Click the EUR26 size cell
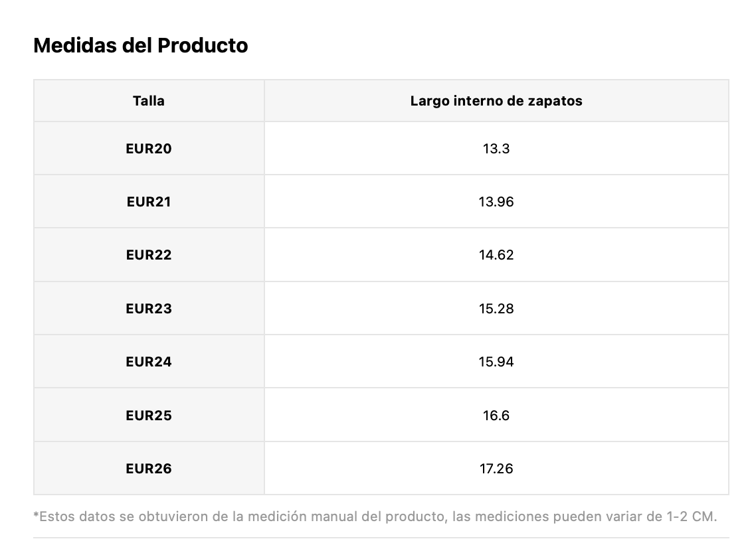Viewport: 756px width, 551px height. click(x=149, y=468)
